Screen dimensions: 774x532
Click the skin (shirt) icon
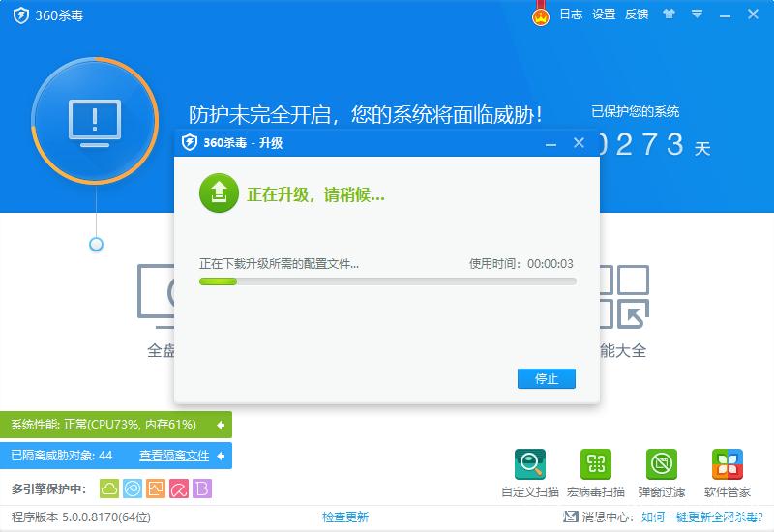coord(669,14)
